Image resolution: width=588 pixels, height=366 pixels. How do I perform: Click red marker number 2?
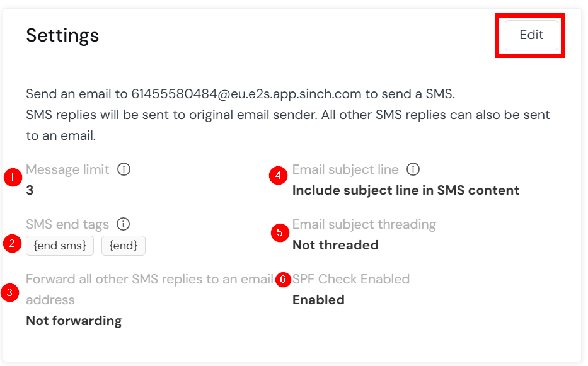click(x=12, y=243)
